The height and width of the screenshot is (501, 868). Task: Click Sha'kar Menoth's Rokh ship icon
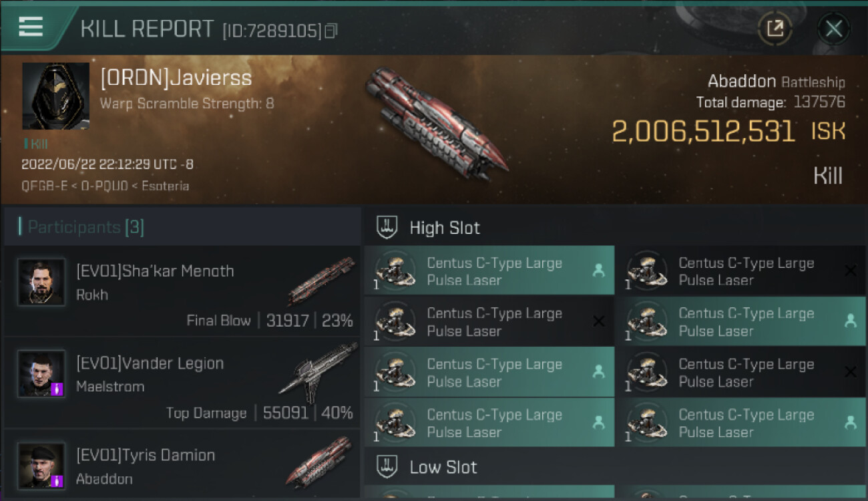tap(321, 281)
